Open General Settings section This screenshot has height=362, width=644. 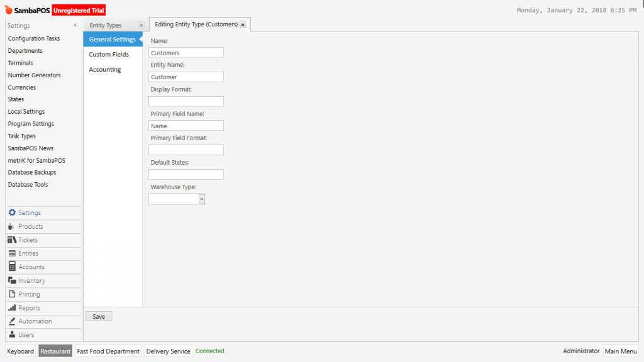[113, 40]
